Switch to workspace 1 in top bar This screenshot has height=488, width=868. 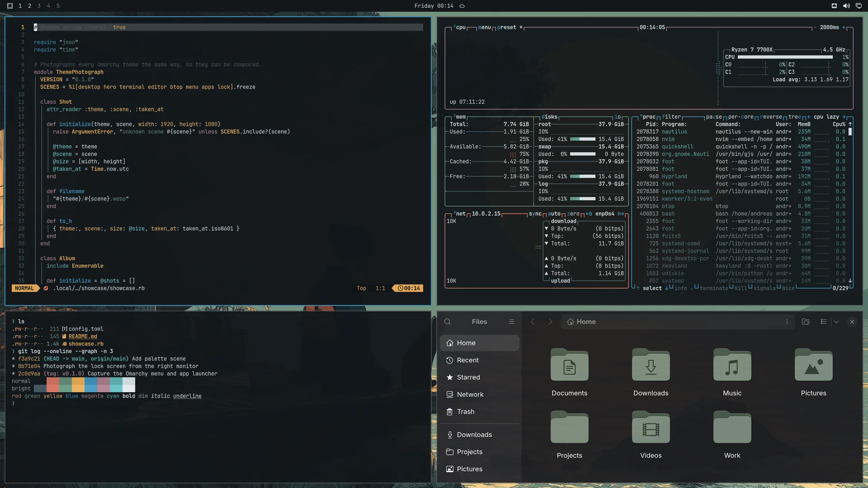[20, 6]
